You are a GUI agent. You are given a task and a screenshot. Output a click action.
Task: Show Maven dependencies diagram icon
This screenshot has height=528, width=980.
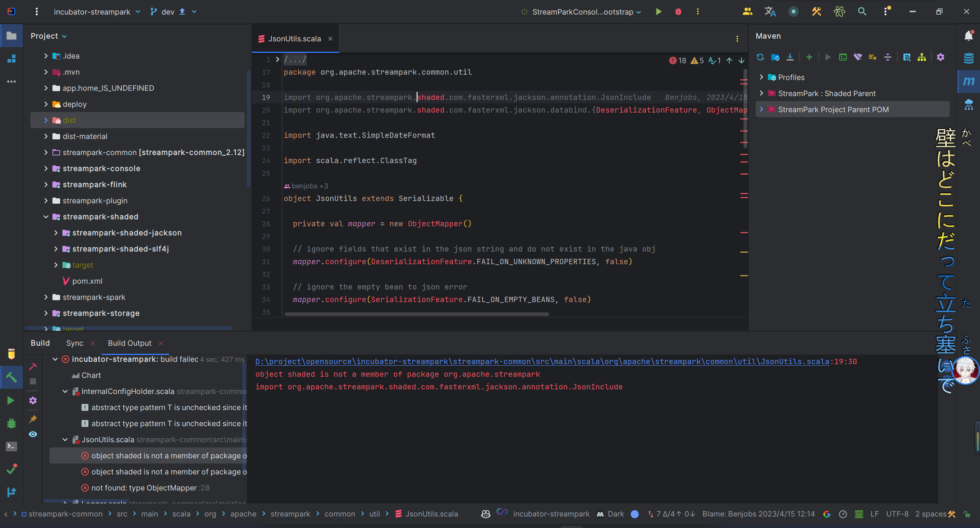point(922,57)
